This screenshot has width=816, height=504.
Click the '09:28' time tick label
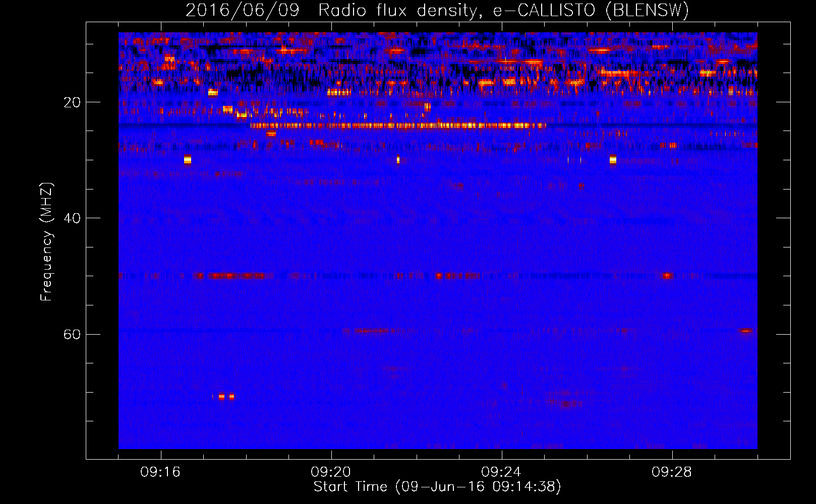click(672, 472)
